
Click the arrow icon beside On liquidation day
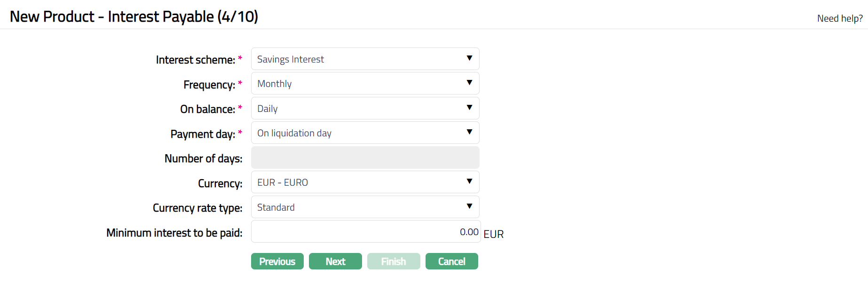(x=469, y=132)
